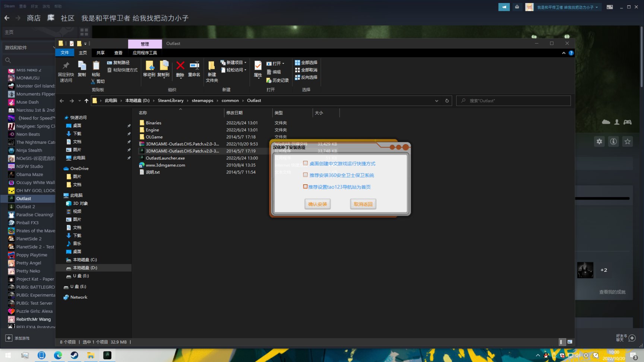Select Network in the navigation pane
644x362 pixels.
(79, 297)
